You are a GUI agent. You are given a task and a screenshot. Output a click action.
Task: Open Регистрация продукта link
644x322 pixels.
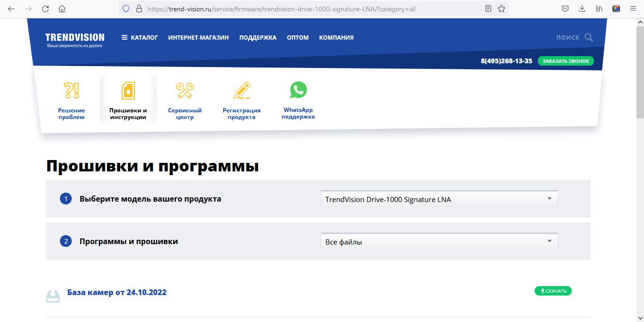click(242, 114)
